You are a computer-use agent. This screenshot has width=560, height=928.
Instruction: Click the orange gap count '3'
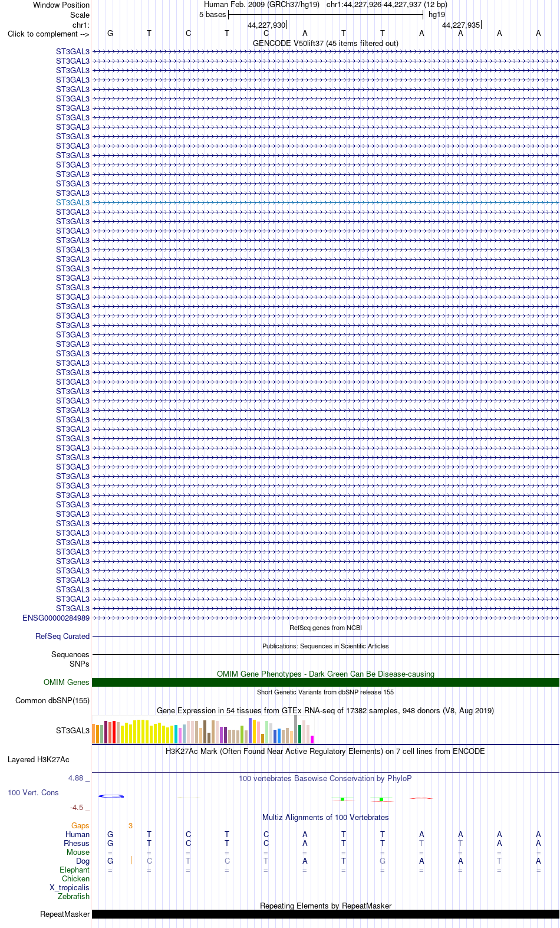click(130, 825)
